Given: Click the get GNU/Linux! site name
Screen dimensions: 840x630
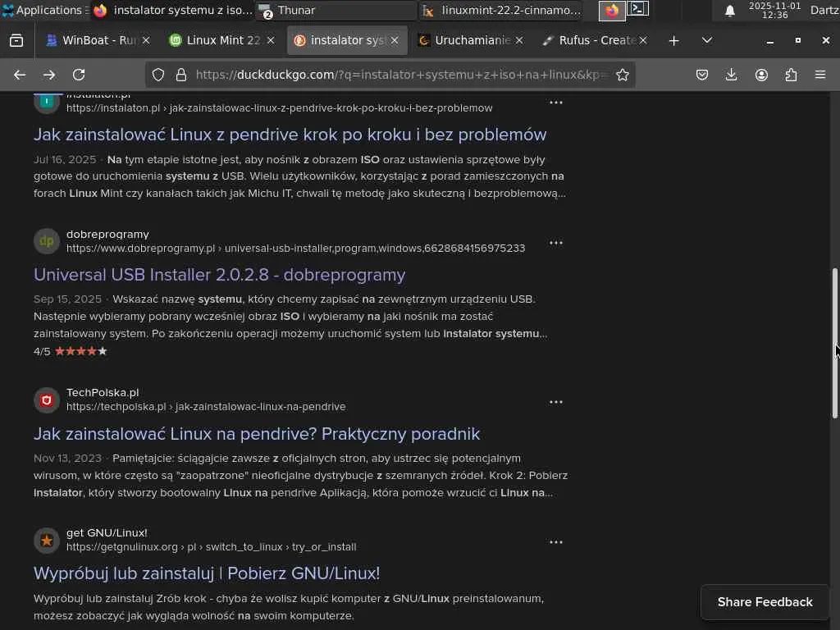Looking at the screenshot, I should click(107, 533).
